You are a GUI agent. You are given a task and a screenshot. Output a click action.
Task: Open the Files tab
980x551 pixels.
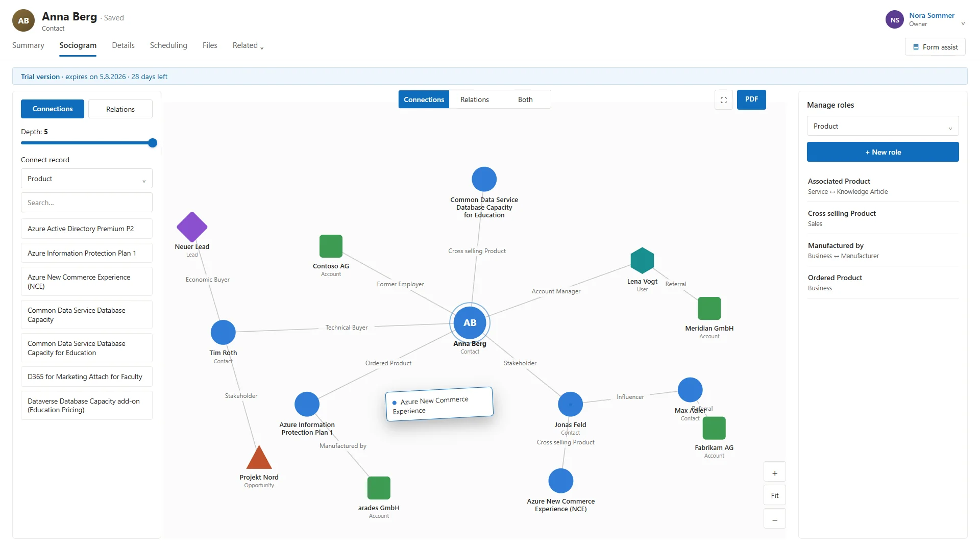click(x=210, y=45)
